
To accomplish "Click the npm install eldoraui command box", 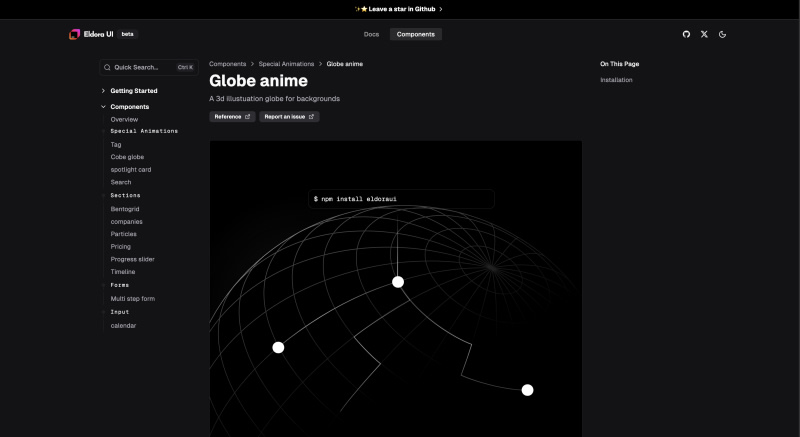I will point(400,199).
